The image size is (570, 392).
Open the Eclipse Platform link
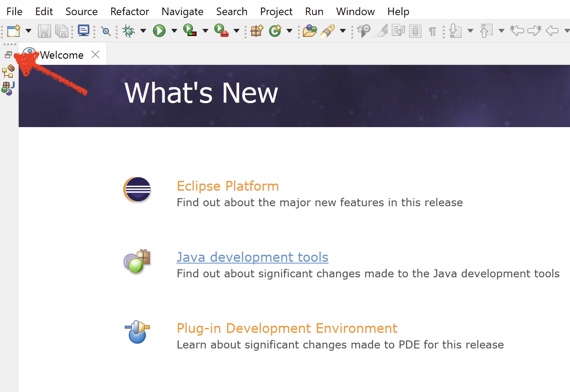228,186
